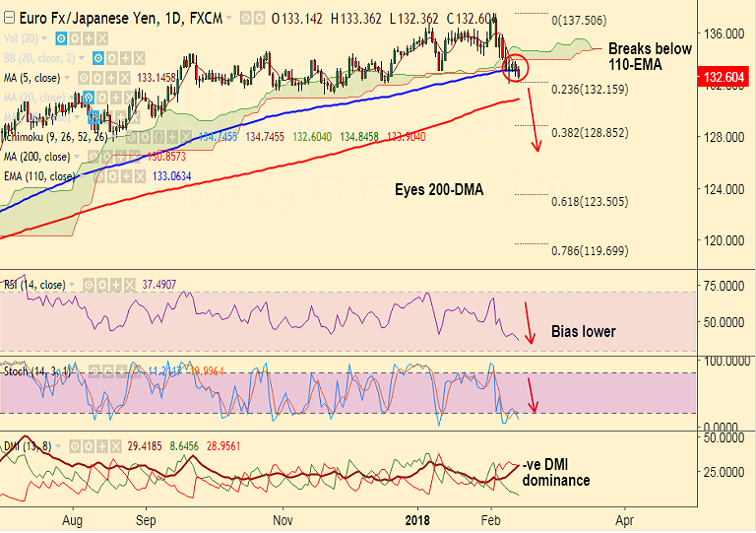Click the 2018 label on time axis

pyautogui.click(x=417, y=521)
